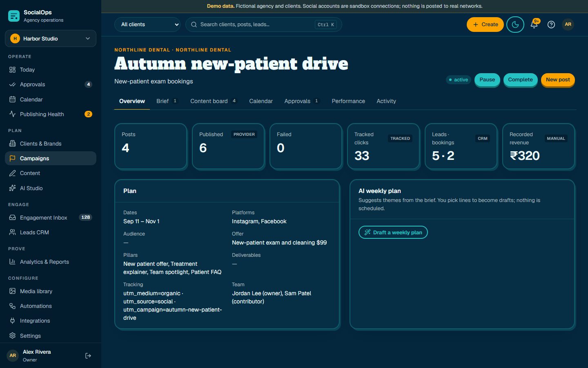Click the New post button
The height and width of the screenshot is (368, 588).
pos(558,80)
